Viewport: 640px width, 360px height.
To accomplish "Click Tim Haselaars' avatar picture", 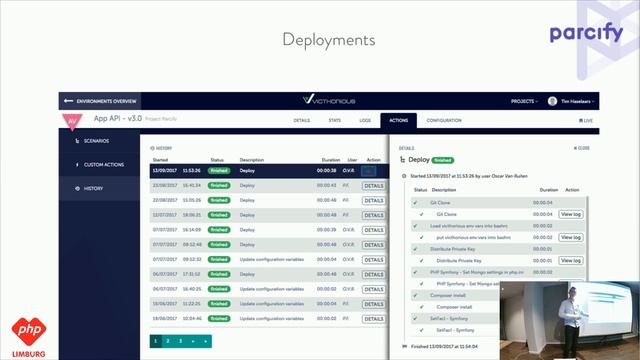I will point(552,101).
